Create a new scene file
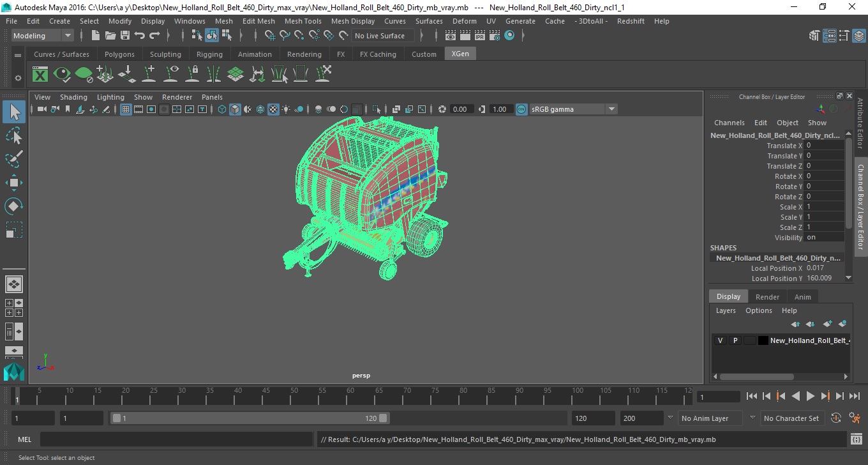This screenshot has height=465, width=868. point(96,36)
